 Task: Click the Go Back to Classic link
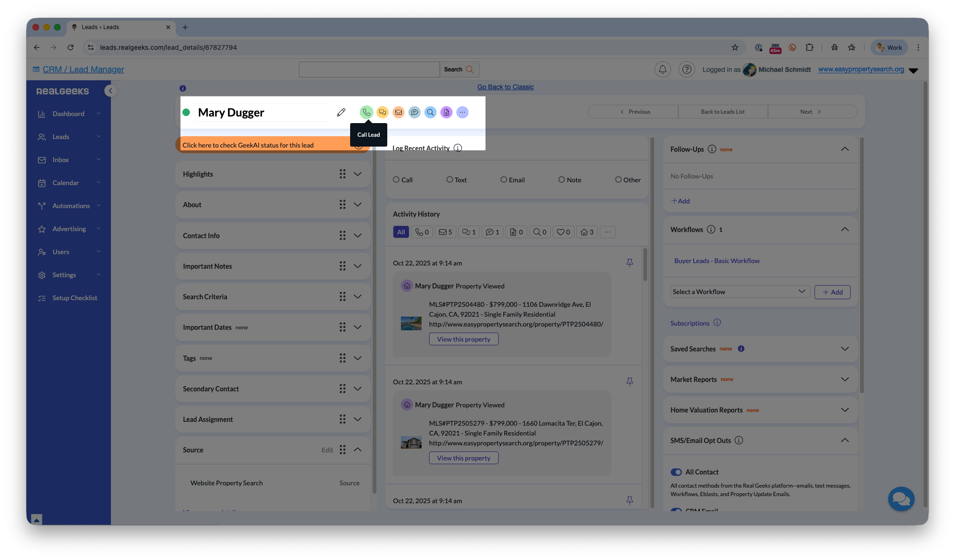505,87
